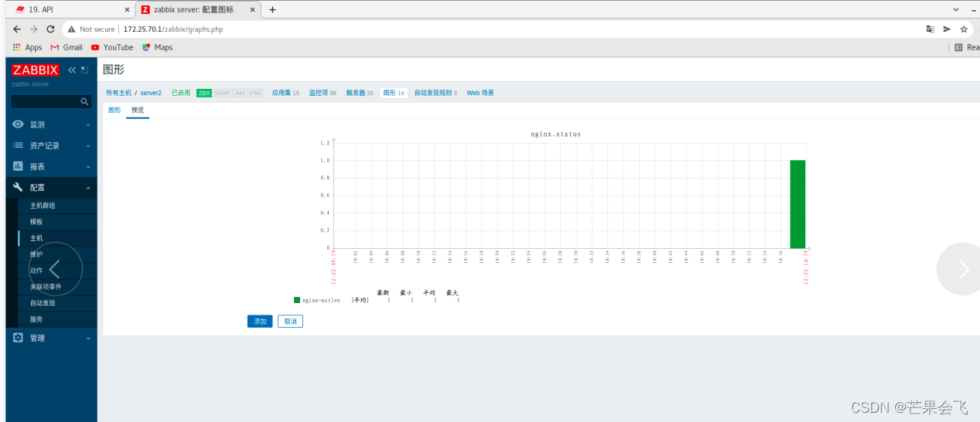This screenshot has width=980, height=422.
Task: Bookmark this page with star icon
Action: coord(964,29)
